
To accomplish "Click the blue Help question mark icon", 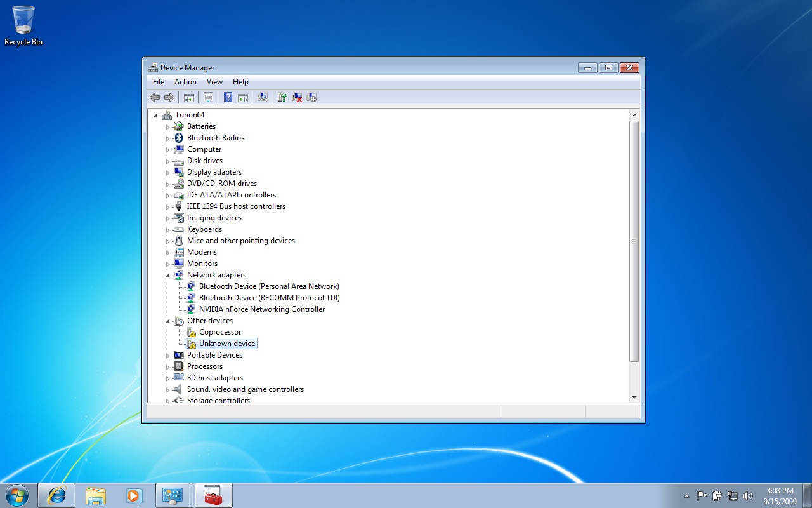I will (x=228, y=97).
